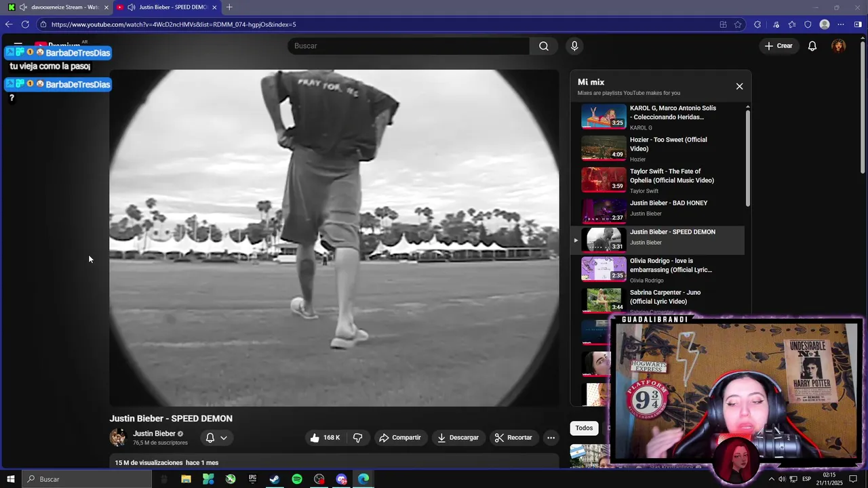This screenshot has height=488, width=868.
Task: Click the YouTube search magnifier button
Action: point(544,46)
